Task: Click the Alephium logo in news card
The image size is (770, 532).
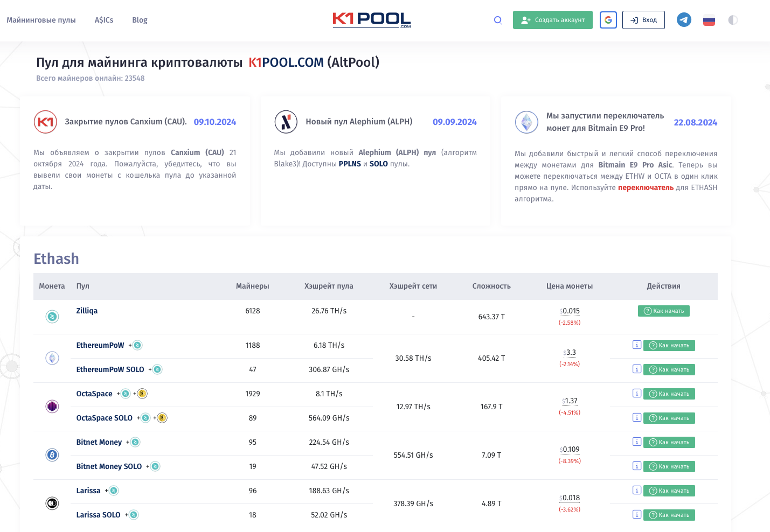Action: coord(286,122)
